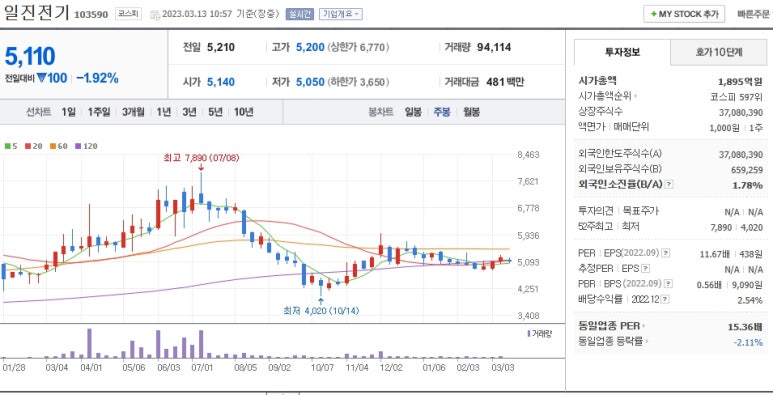Screen dimensions: 773x395
Task: Click the 거래대금 value 481 백만
Action: click(x=505, y=82)
